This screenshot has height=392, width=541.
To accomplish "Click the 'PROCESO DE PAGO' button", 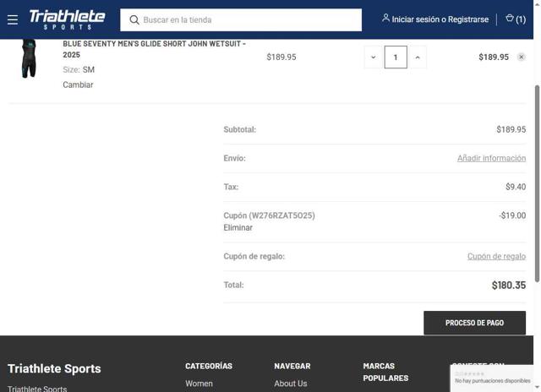I will [x=474, y=323].
